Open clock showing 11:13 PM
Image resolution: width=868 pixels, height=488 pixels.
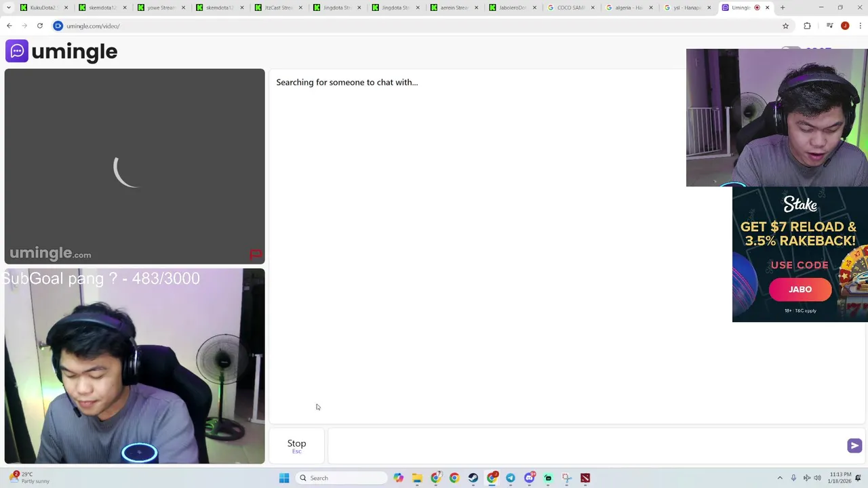(840, 478)
